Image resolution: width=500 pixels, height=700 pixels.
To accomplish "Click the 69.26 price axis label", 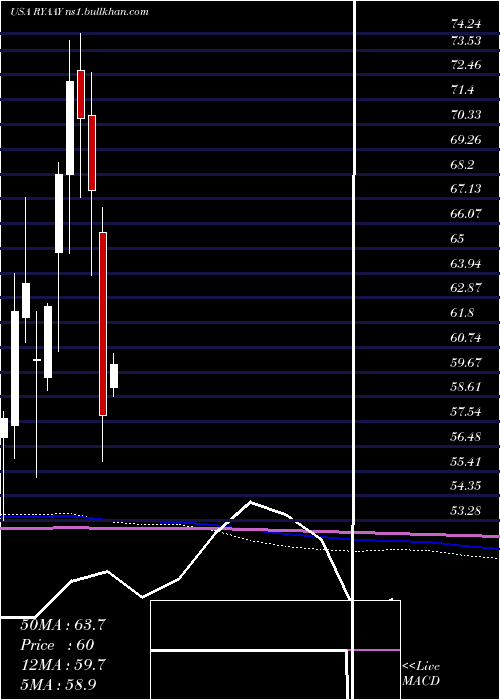I will [467, 140].
